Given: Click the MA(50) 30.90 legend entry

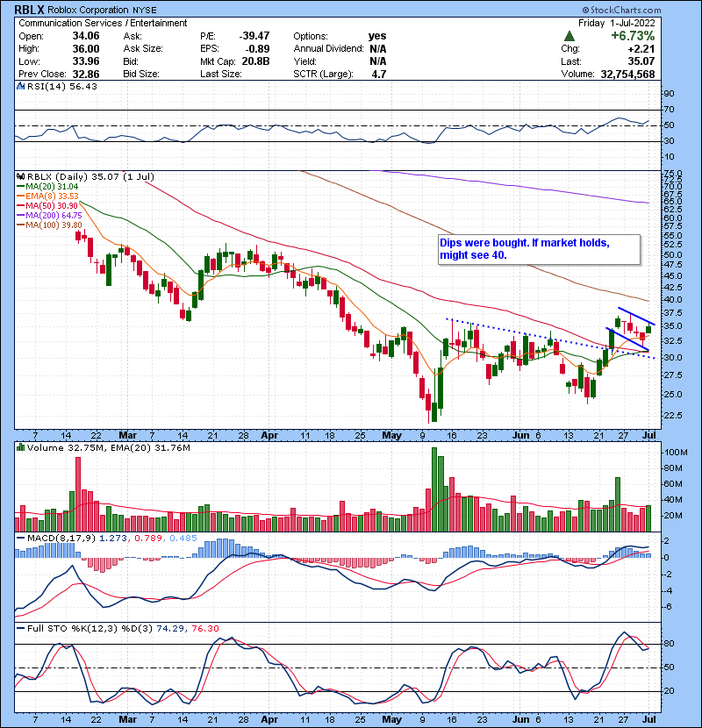Looking at the screenshot, I should (x=47, y=205).
